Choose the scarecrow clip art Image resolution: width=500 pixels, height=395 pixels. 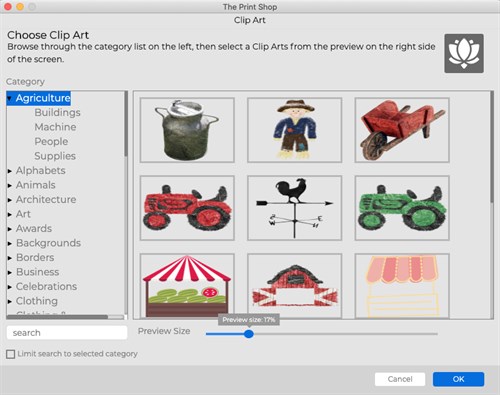tap(295, 130)
